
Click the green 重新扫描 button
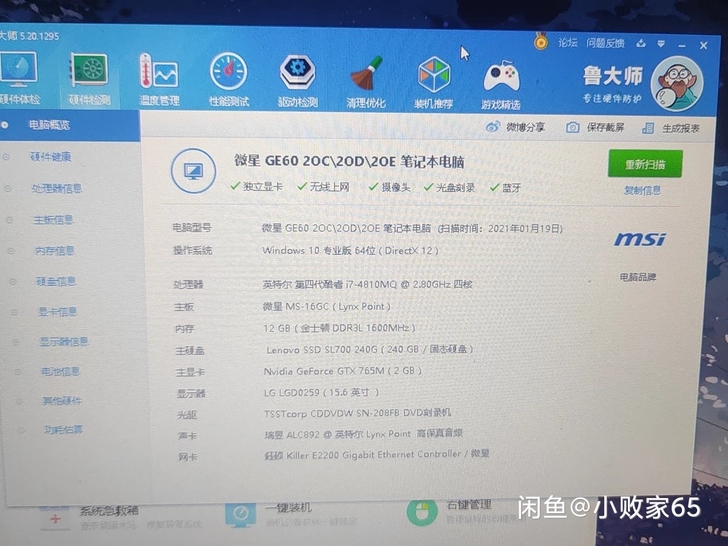pyautogui.click(x=645, y=163)
